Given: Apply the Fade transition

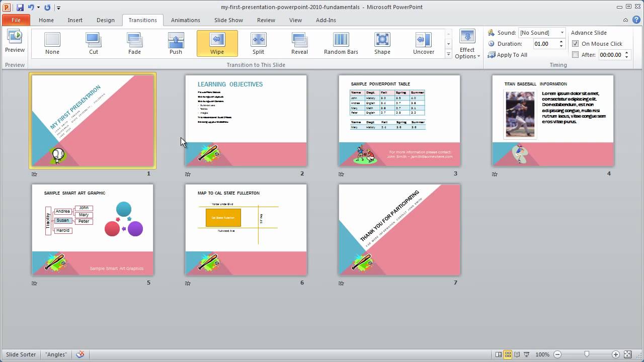Looking at the screenshot, I should pyautogui.click(x=134, y=43).
